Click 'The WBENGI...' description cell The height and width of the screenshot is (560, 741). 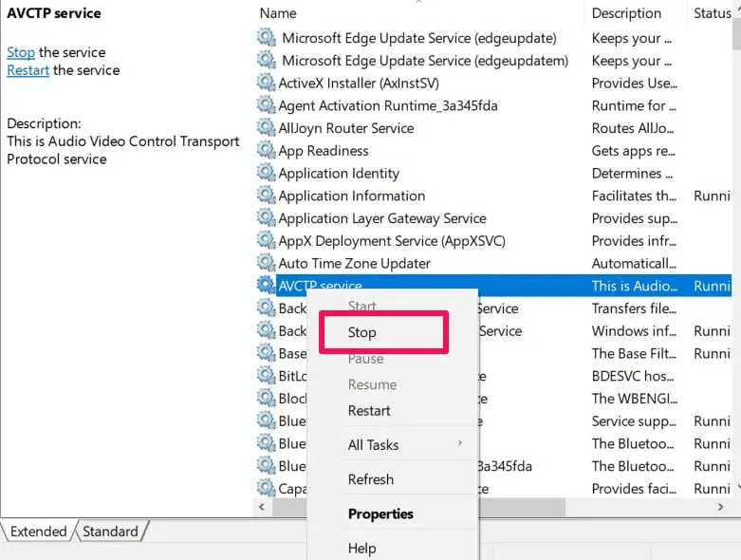coord(634,399)
